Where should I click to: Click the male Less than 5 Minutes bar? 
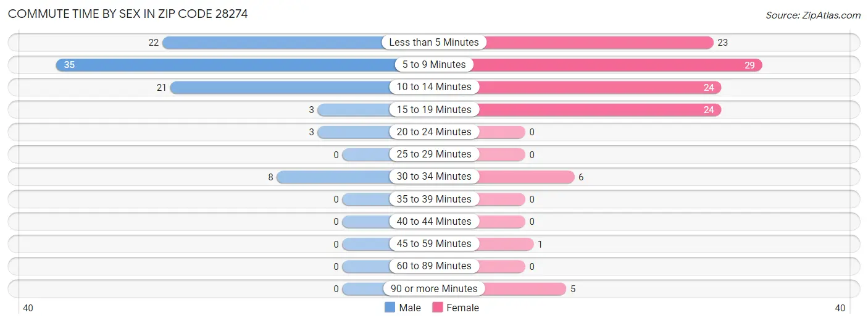tap(273, 43)
